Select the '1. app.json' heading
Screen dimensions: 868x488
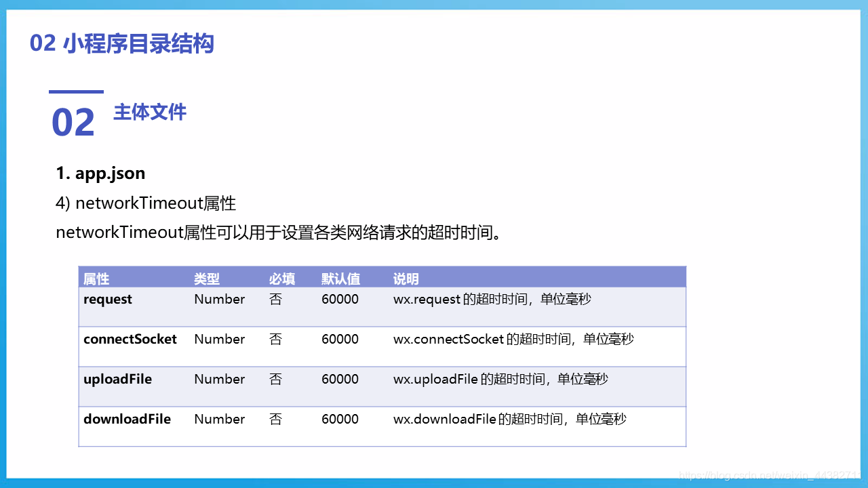tap(100, 173)
